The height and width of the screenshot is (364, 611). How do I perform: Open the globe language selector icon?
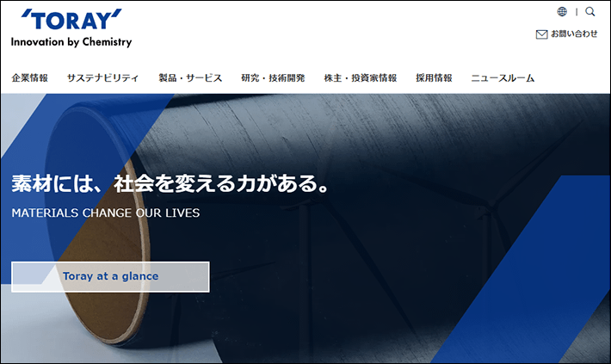[x=562, y=12]
